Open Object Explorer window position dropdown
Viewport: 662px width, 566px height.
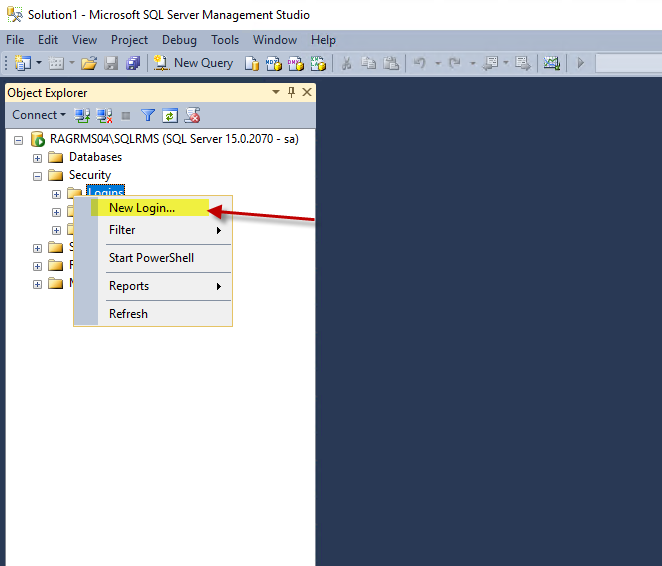pyautogui.click(x=276, y=92)
